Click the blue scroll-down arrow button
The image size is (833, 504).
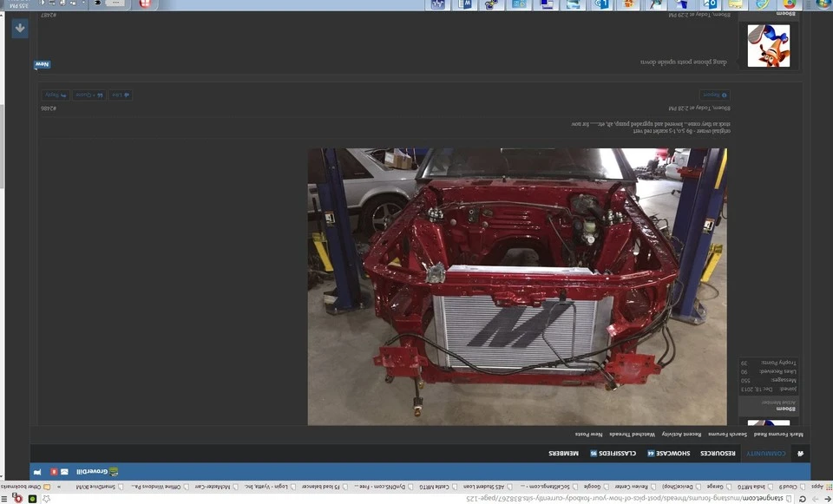tap(20, 28)
